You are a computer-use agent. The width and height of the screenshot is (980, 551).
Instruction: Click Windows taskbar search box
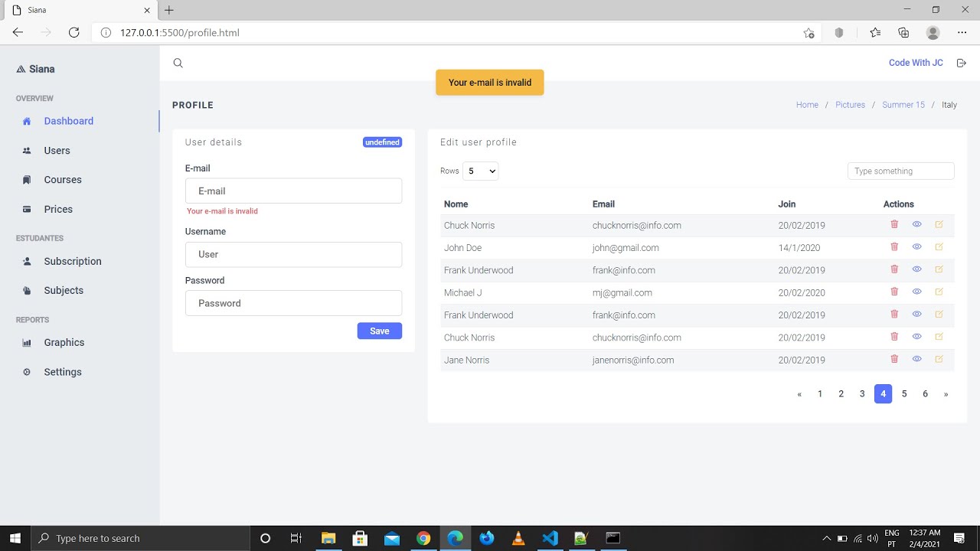(140, 538)
